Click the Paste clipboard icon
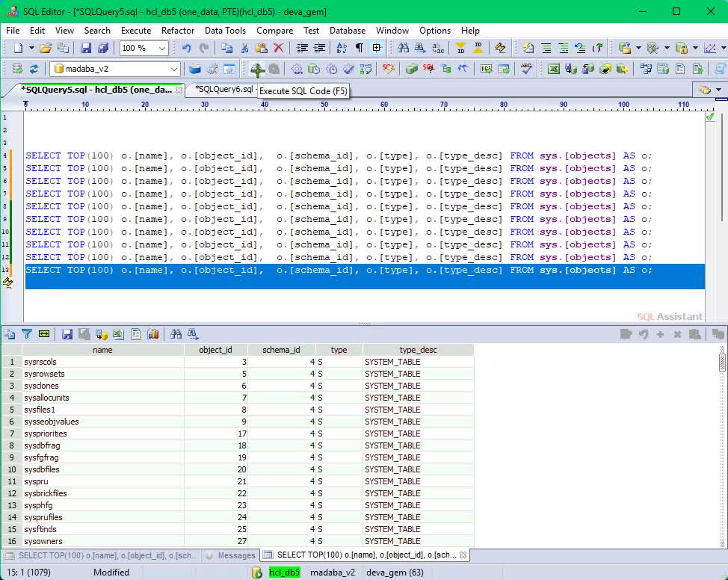This screenshot has width=728, height=580. click(262, 48)
